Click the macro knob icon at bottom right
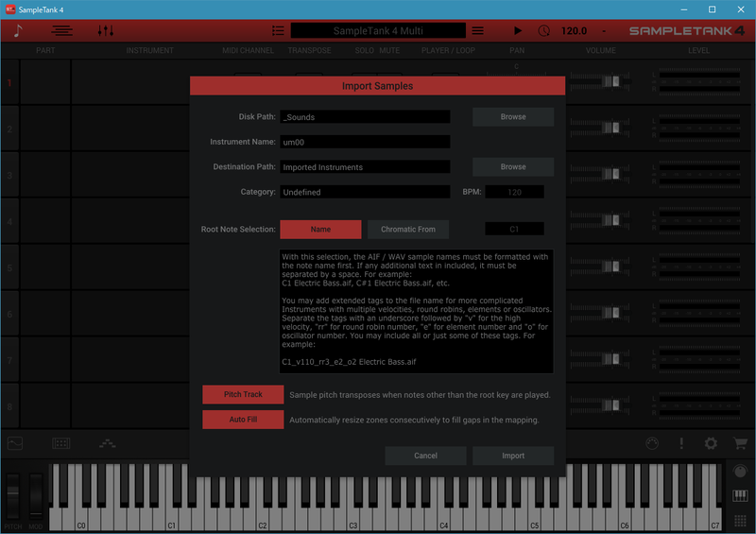 [652, 443]
